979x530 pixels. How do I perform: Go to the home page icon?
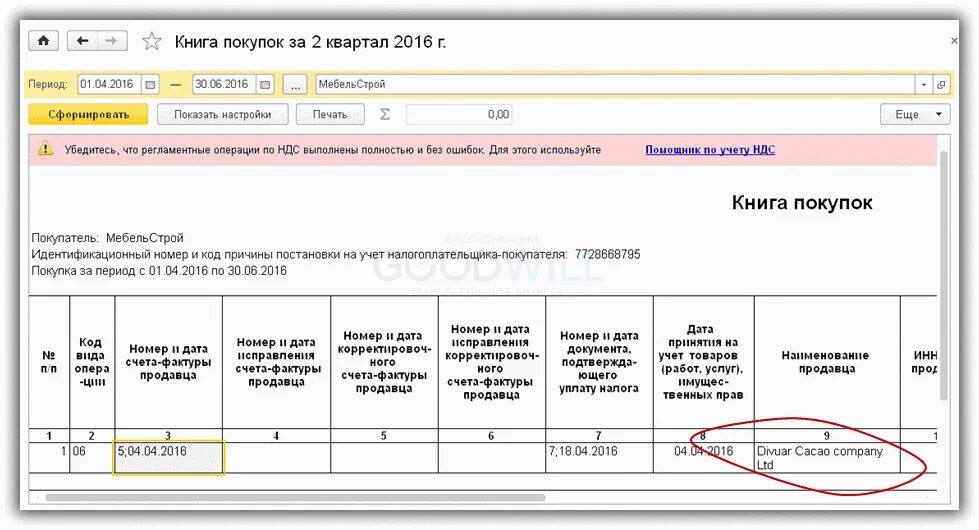tap(43, 41)
